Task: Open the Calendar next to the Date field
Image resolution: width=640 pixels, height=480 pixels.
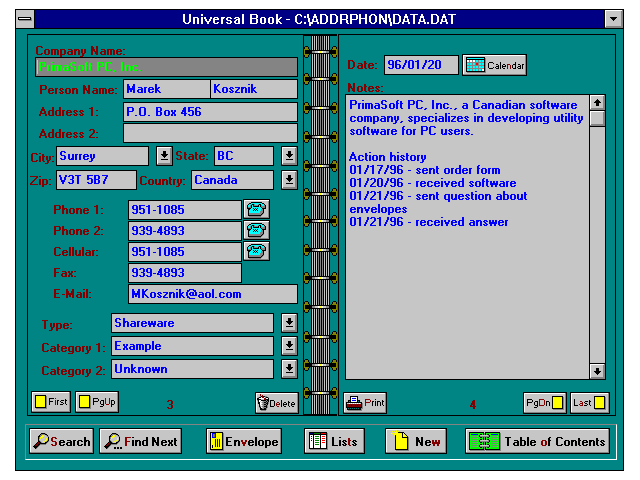Action: [494, 65]
